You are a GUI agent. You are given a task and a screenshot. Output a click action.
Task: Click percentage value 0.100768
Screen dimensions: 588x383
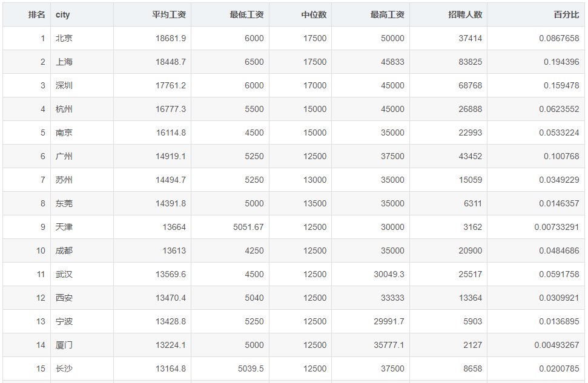(x=561, y=156)
